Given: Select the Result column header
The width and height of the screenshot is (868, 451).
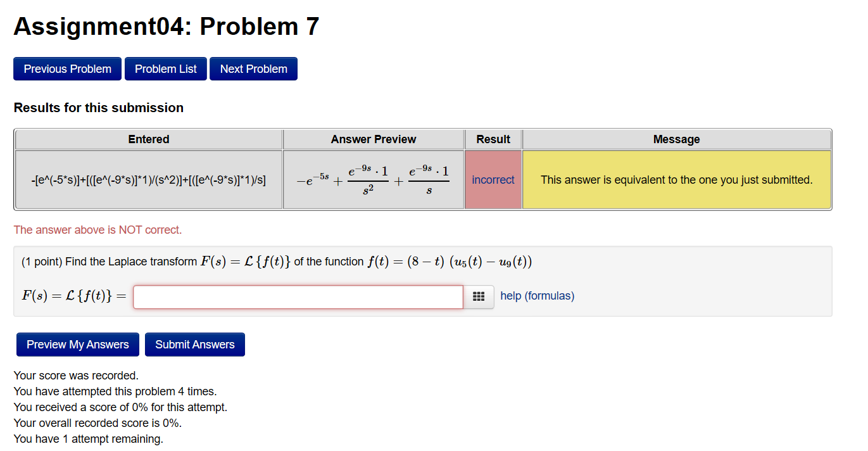Looking at the screenshot, I should pos(493,139).
